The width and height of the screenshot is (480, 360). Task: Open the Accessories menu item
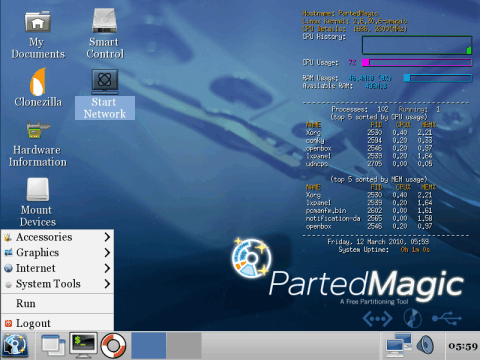point(57,237)
